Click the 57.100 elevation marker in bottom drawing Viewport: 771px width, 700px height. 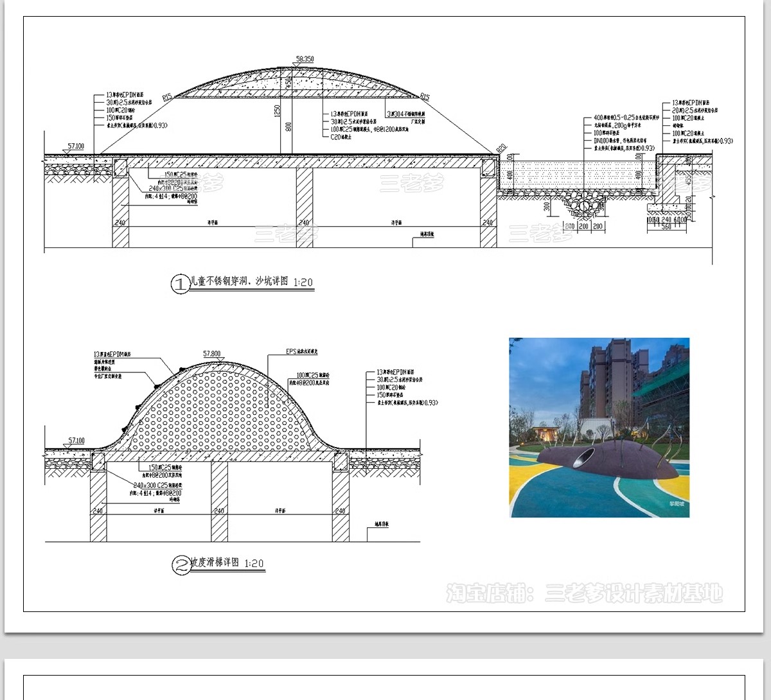(76, 444)
